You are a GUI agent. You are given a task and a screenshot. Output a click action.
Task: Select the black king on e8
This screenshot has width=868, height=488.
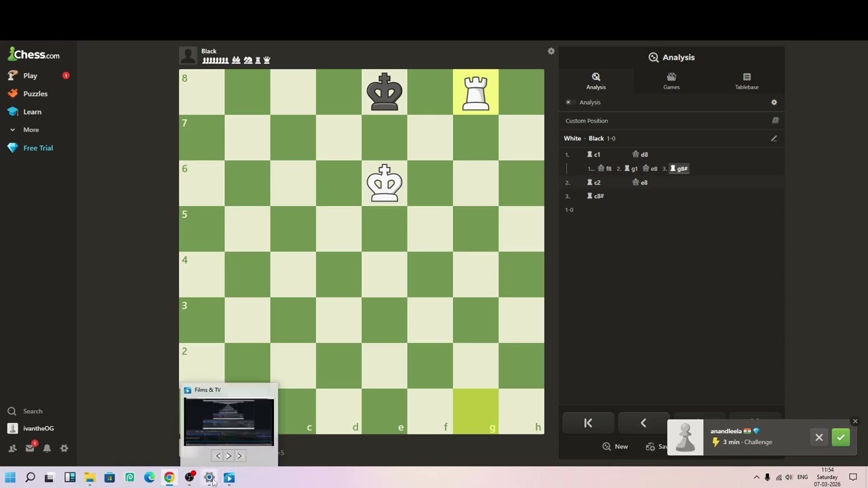(x=384, y=92)
